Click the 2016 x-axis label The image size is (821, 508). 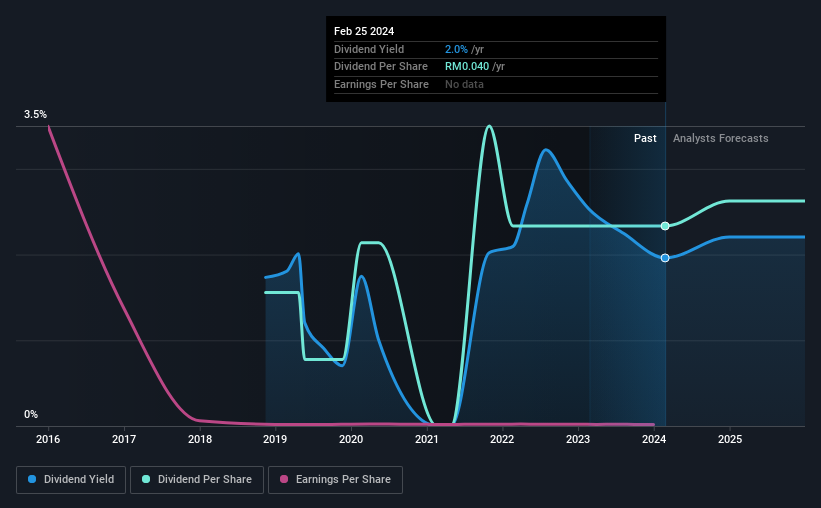(48, 439)
